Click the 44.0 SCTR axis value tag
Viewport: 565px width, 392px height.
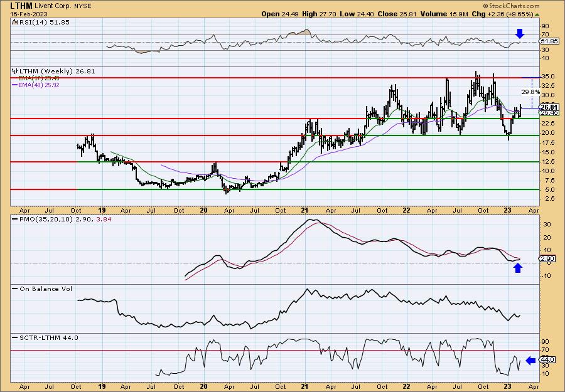(547, 360)
